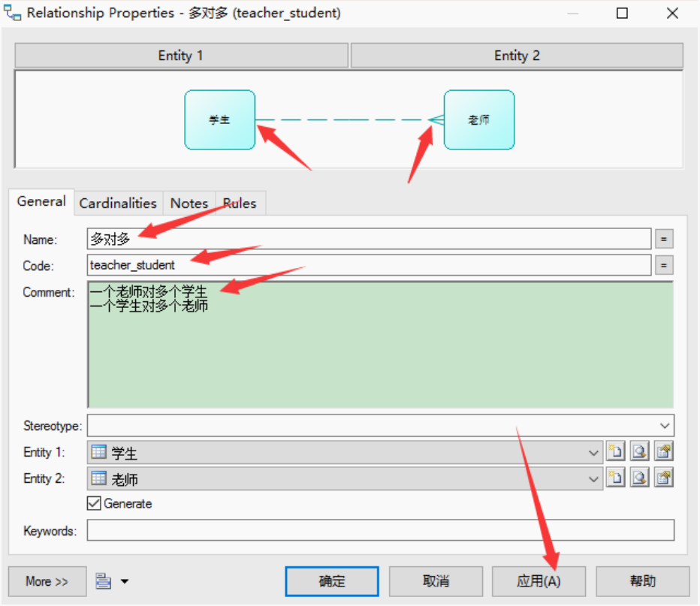Click inside the green Comment text area
Screen dimensions: 700x606
pos(380,345)
